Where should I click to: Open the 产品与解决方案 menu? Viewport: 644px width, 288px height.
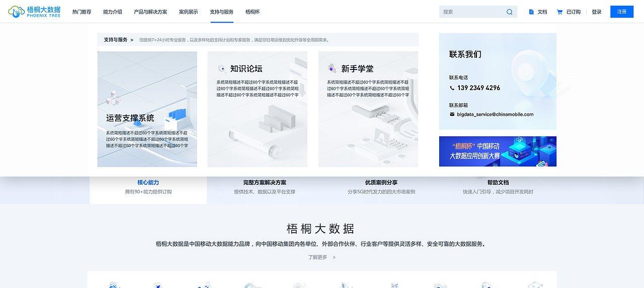150,12
